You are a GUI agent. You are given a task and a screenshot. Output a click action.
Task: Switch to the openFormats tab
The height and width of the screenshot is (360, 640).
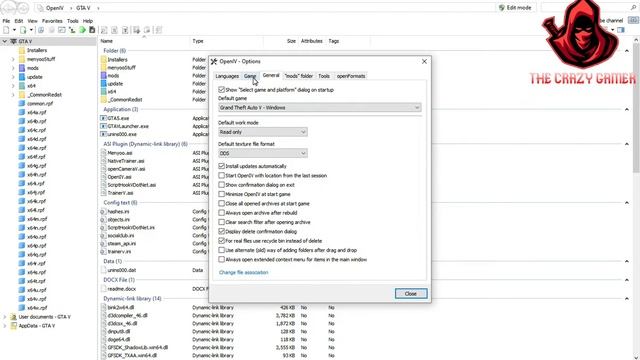351,76
